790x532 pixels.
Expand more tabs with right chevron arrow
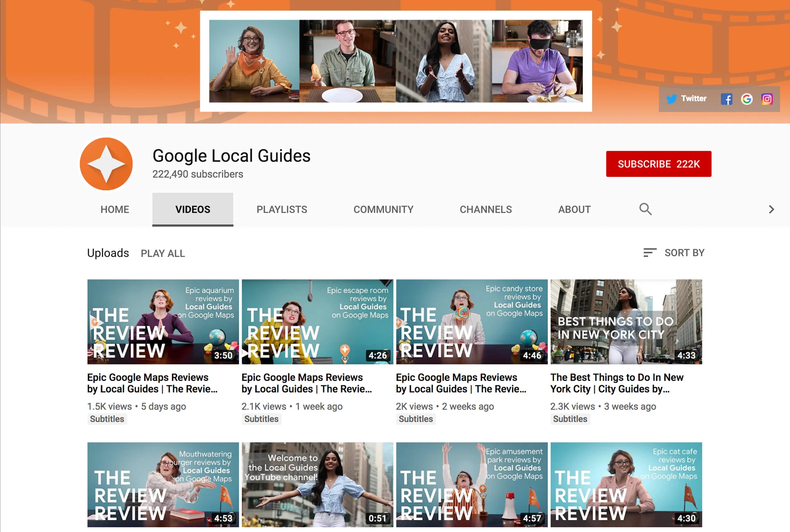[x=771, y=209]
